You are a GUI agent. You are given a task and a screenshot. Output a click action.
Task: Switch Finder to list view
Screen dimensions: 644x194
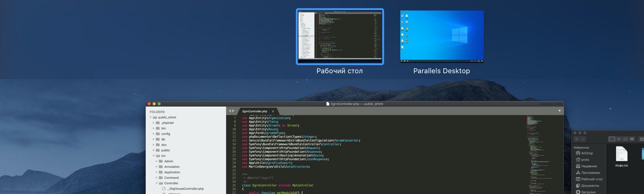tap(619, 139)
